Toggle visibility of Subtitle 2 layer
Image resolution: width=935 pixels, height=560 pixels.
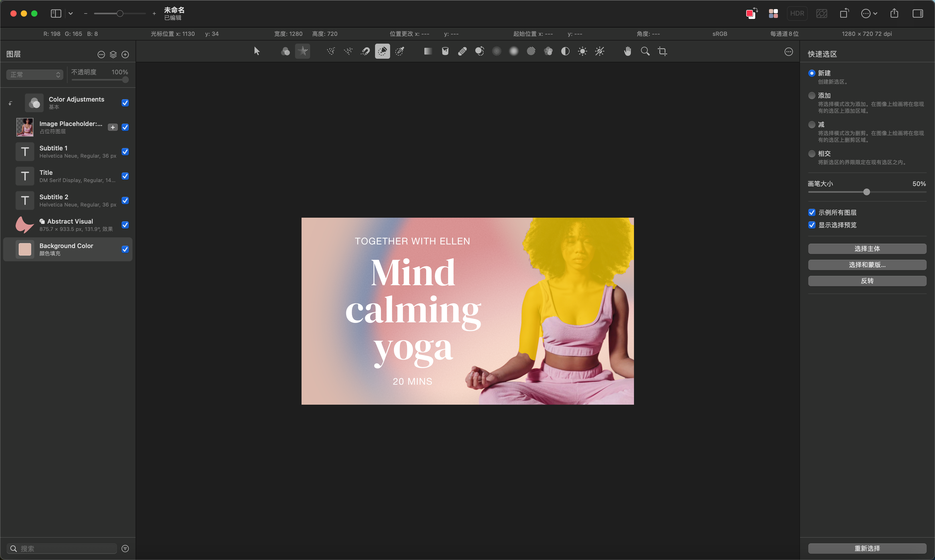click(125, 200)
